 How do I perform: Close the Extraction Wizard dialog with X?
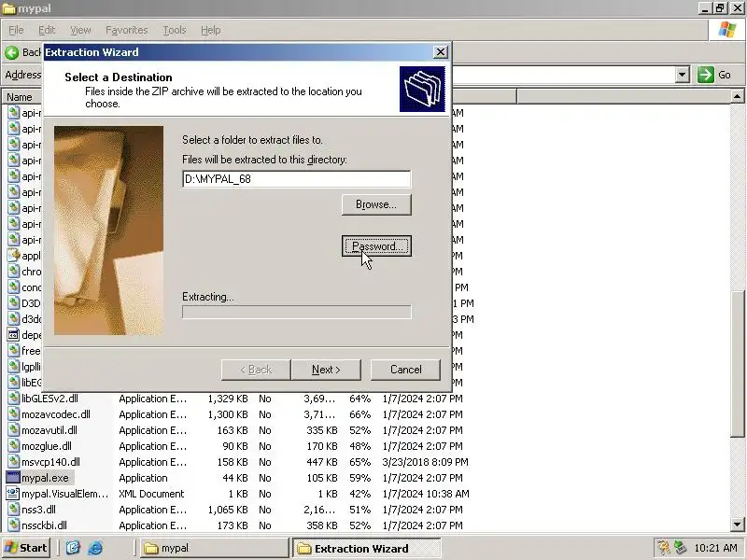(x=441, y=52)
